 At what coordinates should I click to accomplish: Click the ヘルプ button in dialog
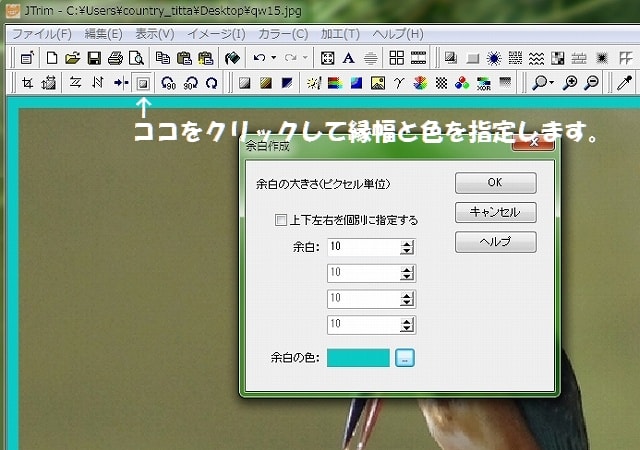496,242
